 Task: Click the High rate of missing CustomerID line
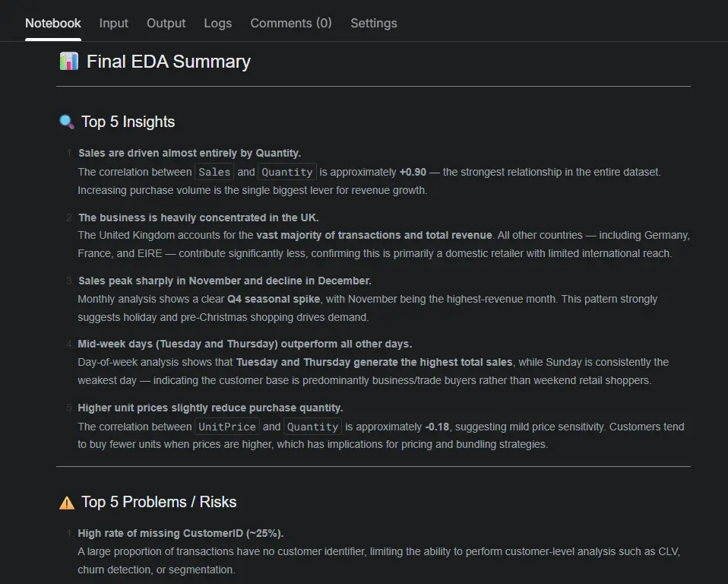pos(181,533)
